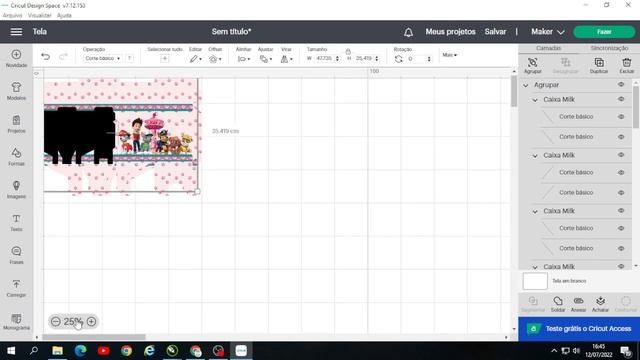Switch to the Camadas tab
The width and height of the screenshot is (640, 360).
(548, 48)
